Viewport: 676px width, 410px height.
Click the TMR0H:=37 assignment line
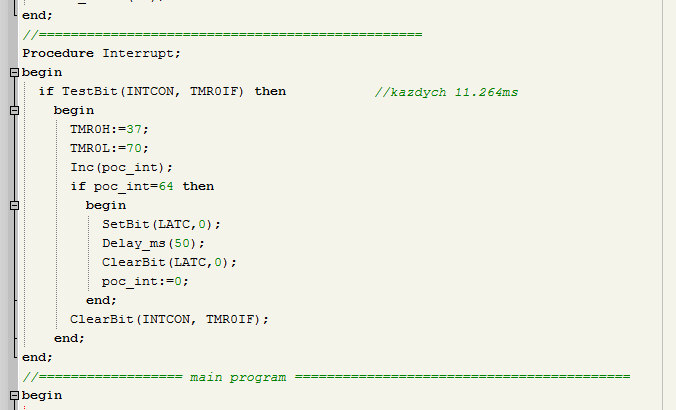[109, 129]
